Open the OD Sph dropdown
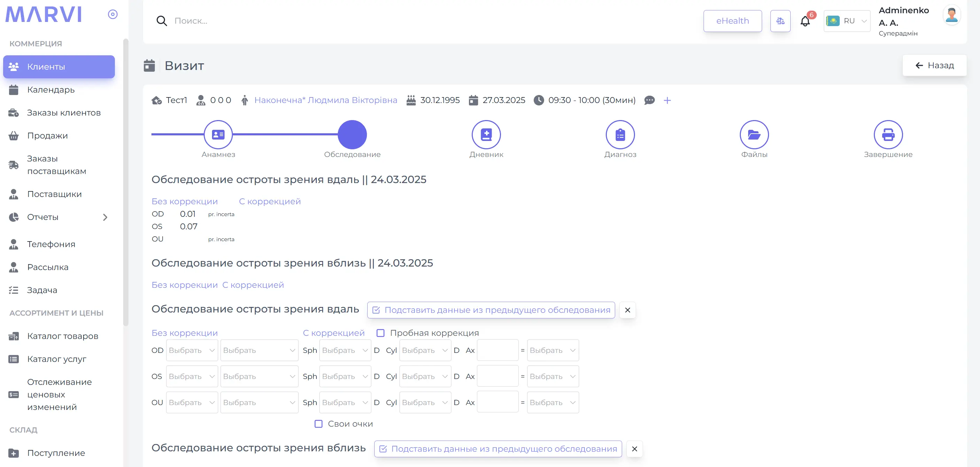Viewport: 980px width, 467px height. click(x=345, y=350)
